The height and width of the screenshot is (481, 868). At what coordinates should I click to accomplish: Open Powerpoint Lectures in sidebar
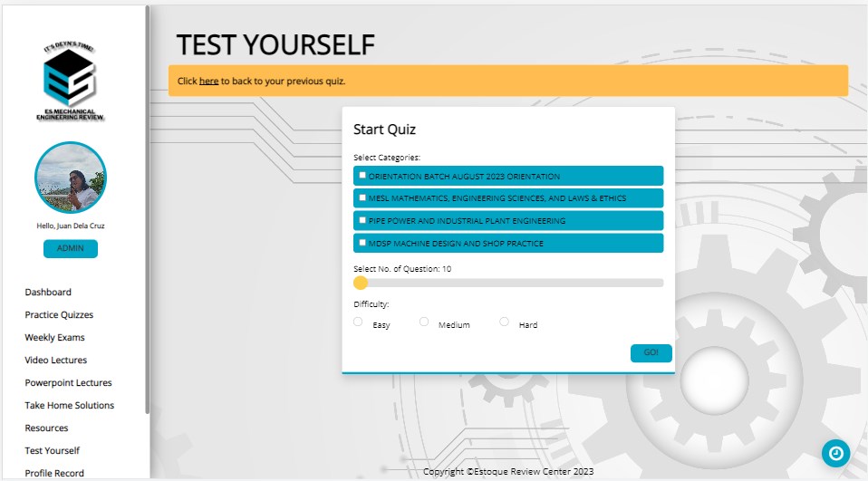point(68,383)
